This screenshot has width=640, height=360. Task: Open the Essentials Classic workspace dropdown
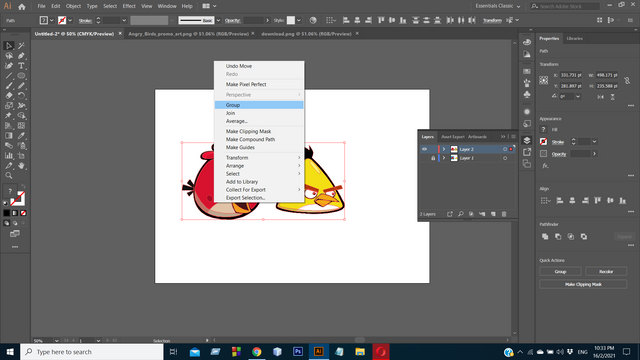coord(498,6)
